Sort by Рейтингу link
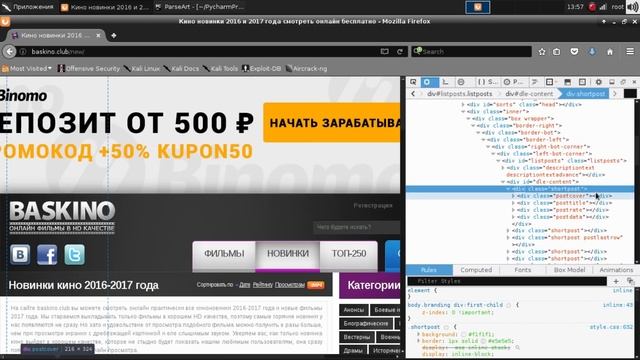This screenshot has width=640, height=360. coord(262,285)
